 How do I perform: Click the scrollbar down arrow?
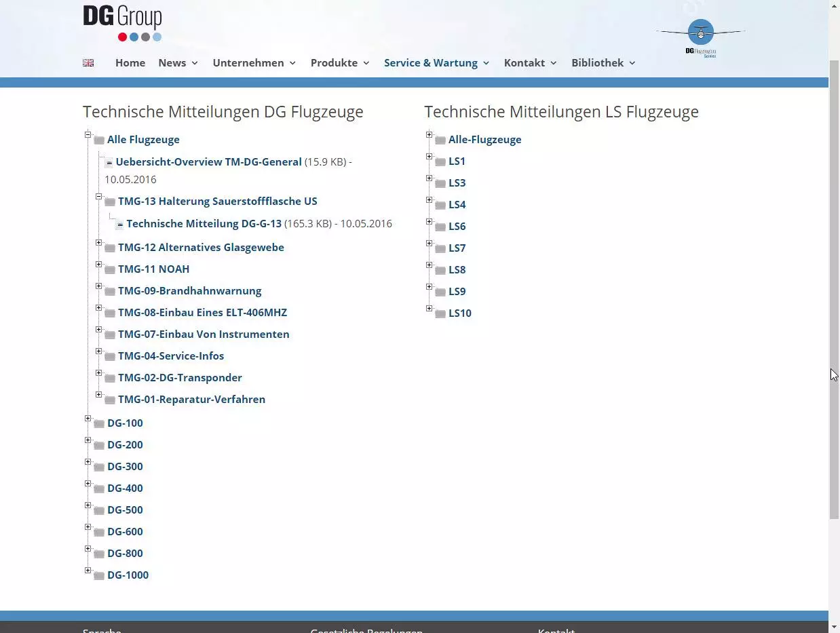pos(834,627)
